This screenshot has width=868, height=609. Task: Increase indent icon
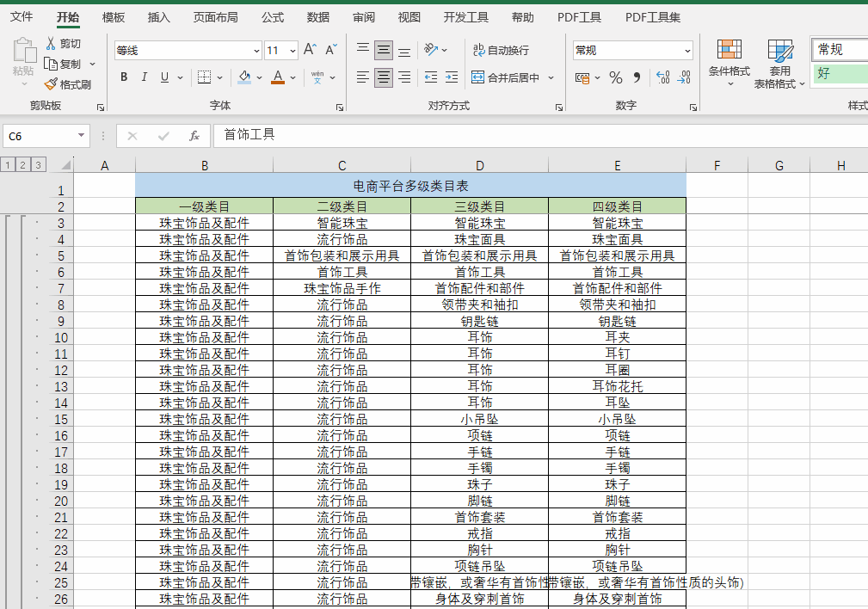(x=452, y=77)
